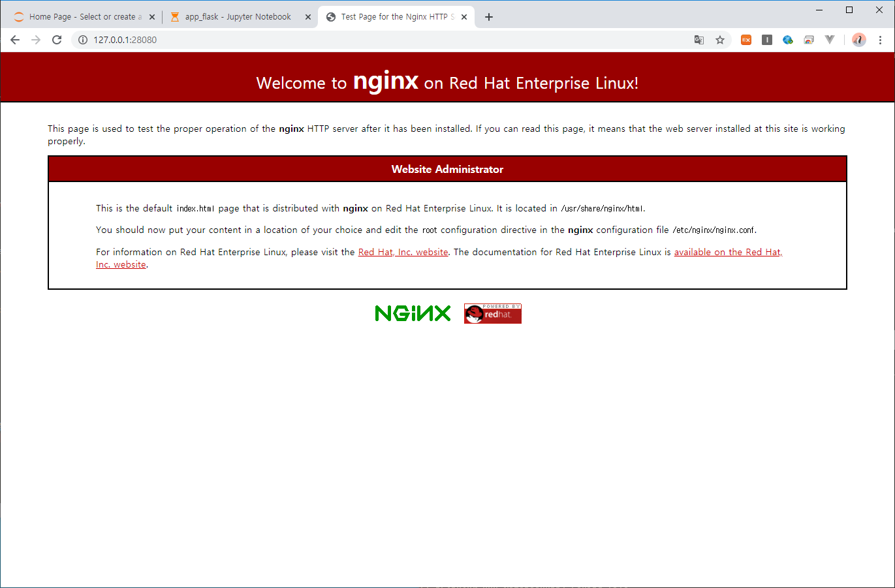Go back using the browser back arrow
This screenshot has height=588, width=895.
[15, 40]
